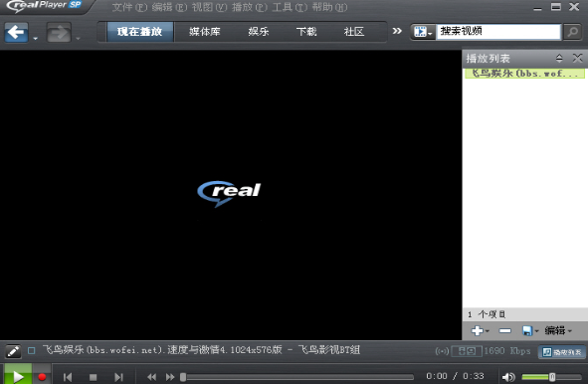The height and width of the screenshot is (384, 588).
Task: Click the red Record button
Action: pos(42,377)
